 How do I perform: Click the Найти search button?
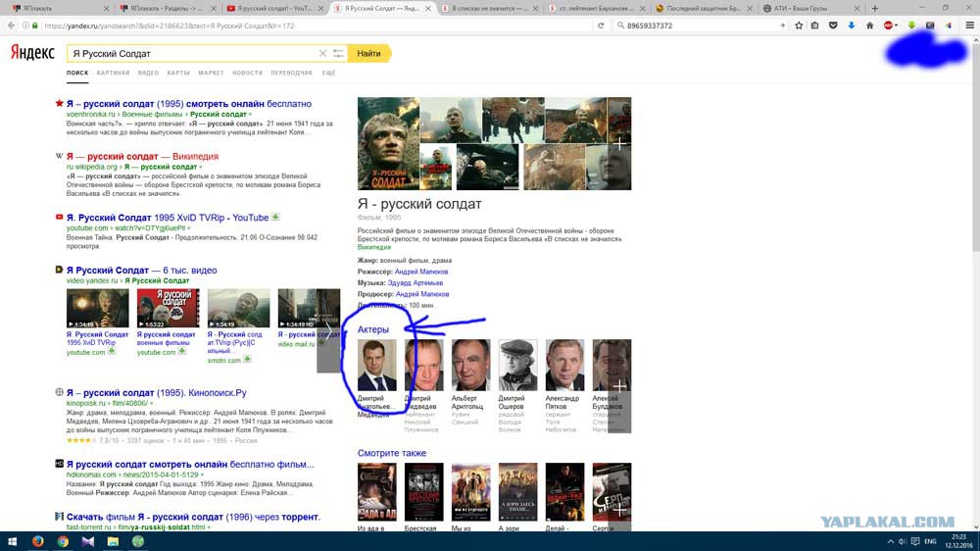pyautogui.click(x=368, y=54)
